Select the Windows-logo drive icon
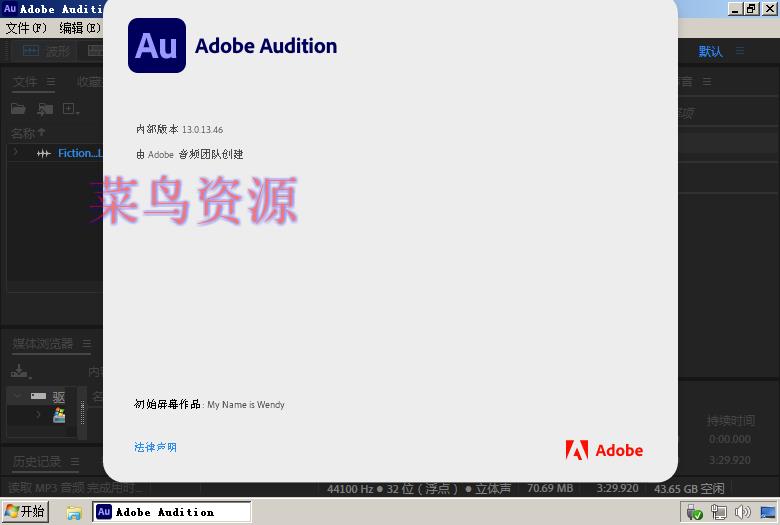Image resolution: width=780 pixels, height=525 pixels. (59, 415)
